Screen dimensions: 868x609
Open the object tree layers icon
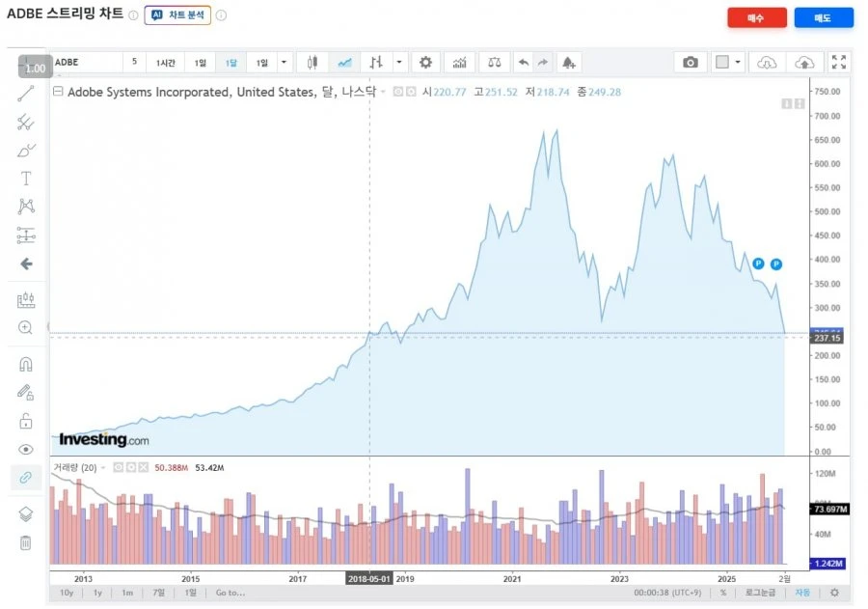pyautogui.click(x=25, y=513)
